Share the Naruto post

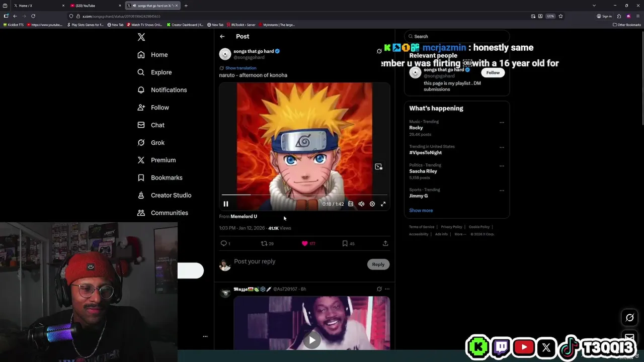[385, 243]
